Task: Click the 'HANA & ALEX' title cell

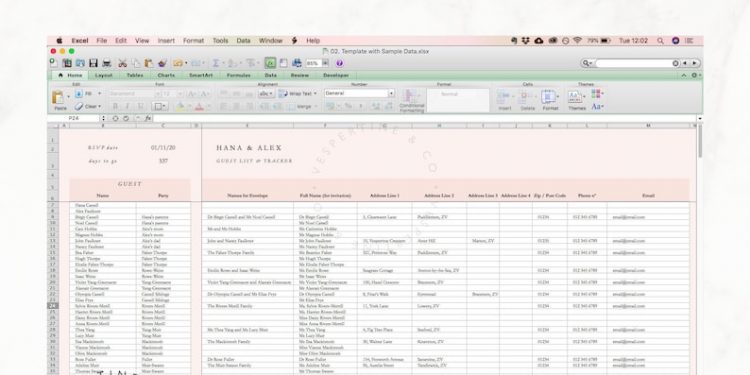Action: tap(249, 148)
